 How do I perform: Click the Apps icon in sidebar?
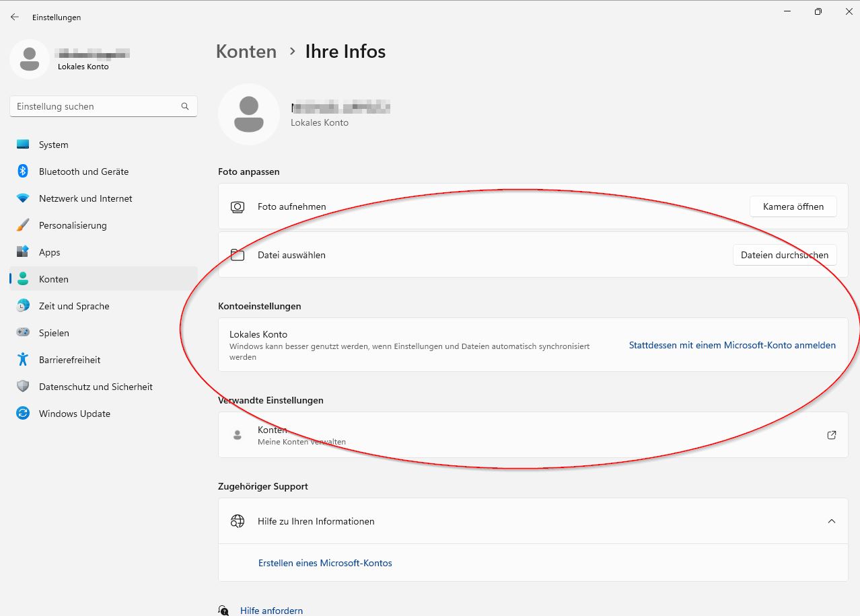tap(23, 252)
